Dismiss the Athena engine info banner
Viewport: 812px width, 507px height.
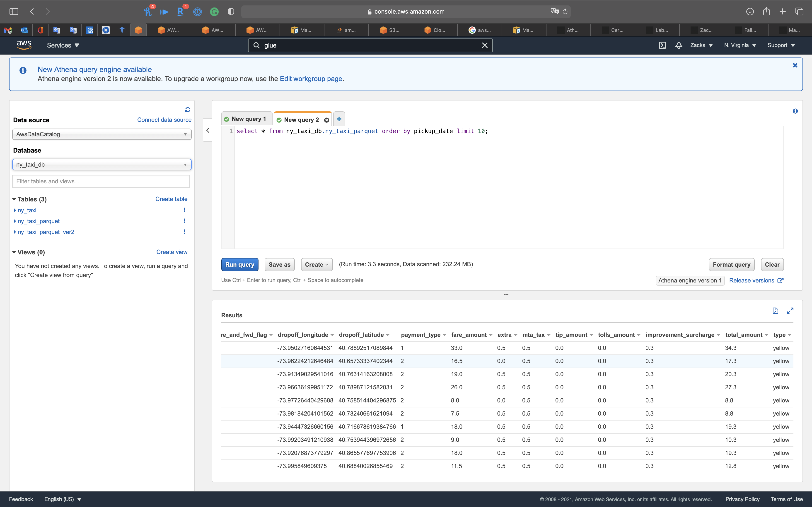click(x=795, y=65)
